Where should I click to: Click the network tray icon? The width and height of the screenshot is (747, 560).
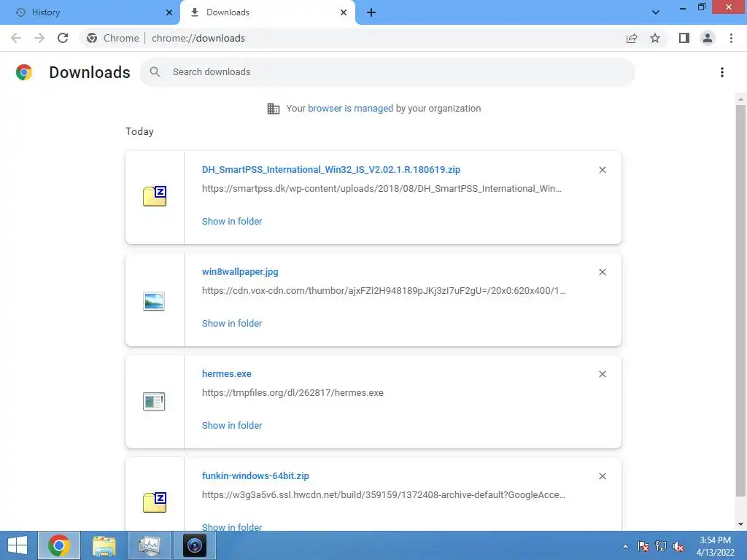(x=661, y=546)
